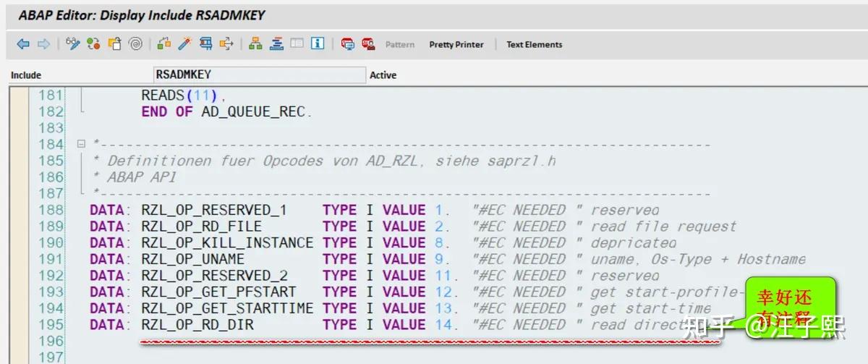Click 'uname, Os-Type + Hostname' comment
This screenshot has height=364, width=868.
(x=698, y=259)
